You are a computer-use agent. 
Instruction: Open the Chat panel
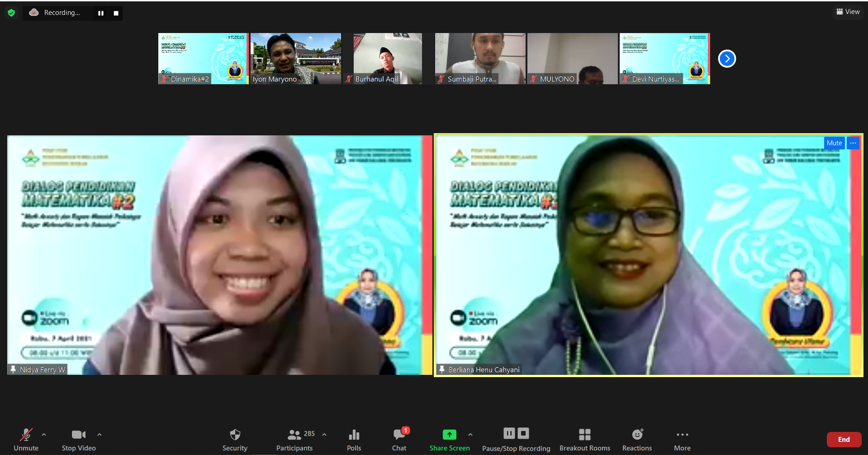click(x=399, y=440)
